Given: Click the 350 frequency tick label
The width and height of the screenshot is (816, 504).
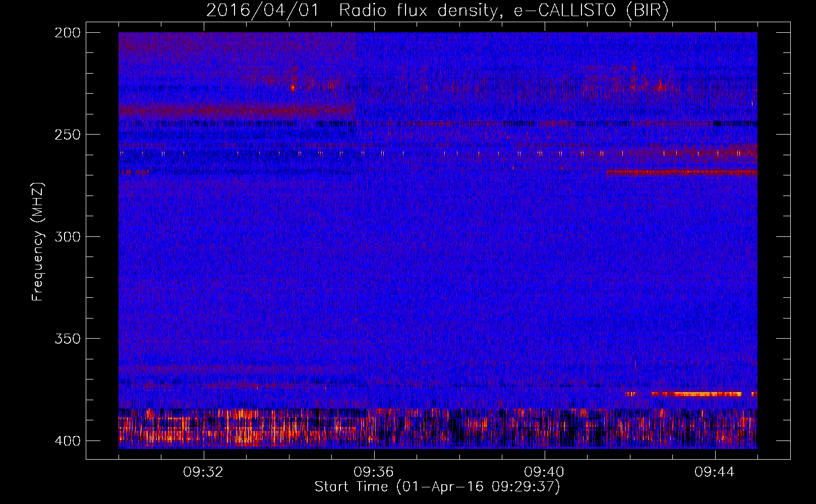Looking at the screenshot, I should [67, 339].
